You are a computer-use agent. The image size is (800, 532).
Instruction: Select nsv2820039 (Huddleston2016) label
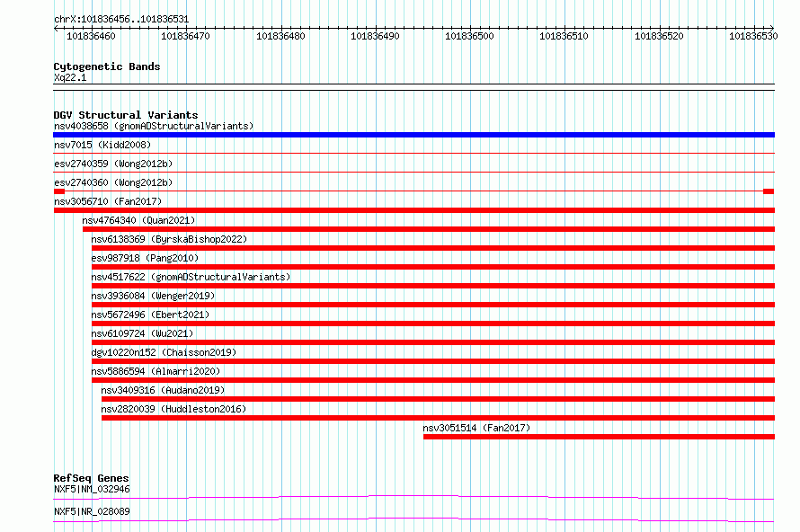[173, 409]
